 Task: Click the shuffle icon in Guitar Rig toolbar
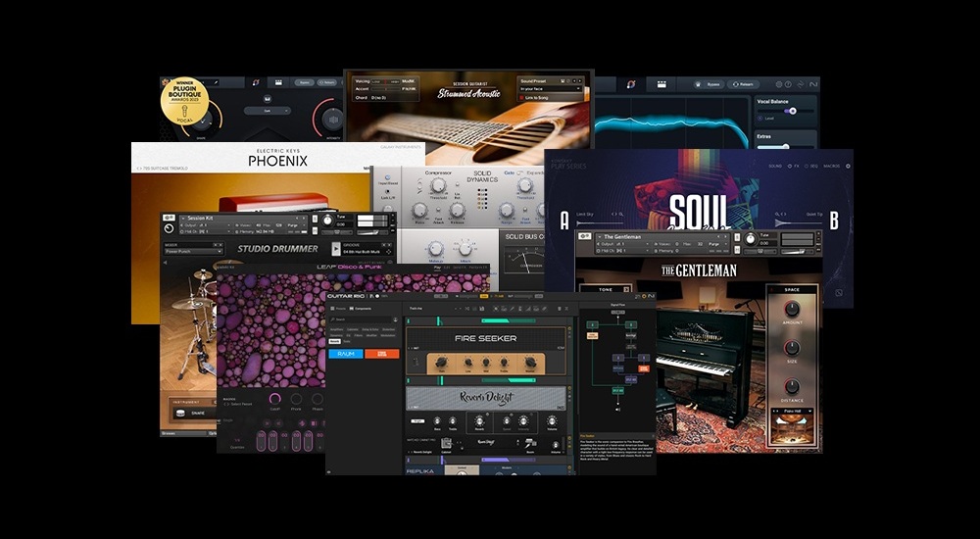pyautogui.click(x=466, y=309)
